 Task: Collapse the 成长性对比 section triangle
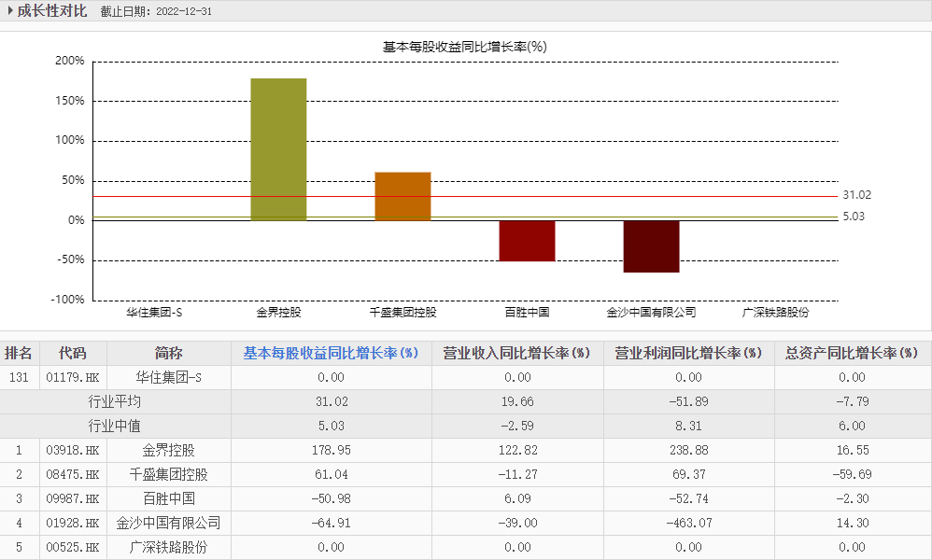coord(10,10)
